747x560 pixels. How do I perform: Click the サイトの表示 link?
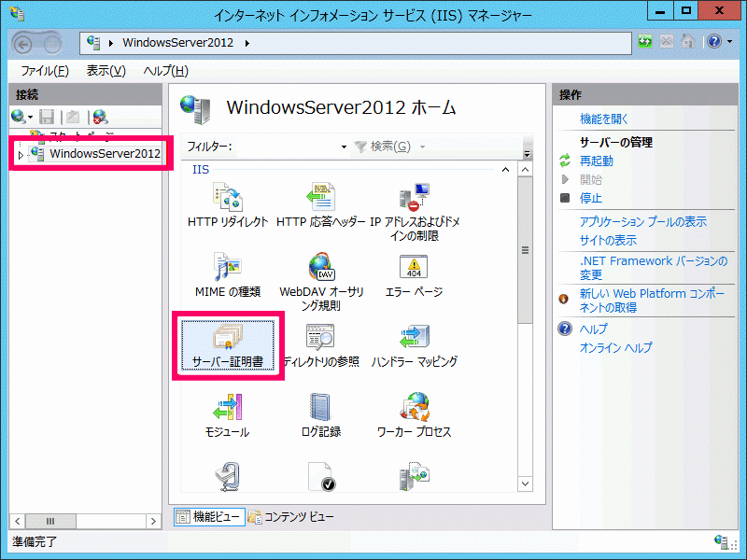[x=608, y=241]
